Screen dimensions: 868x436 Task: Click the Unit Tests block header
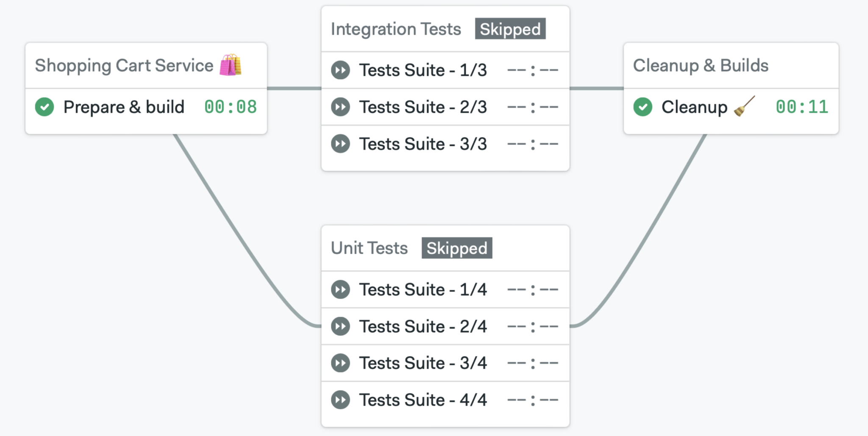pyautogui.click(x=369, y=248)
